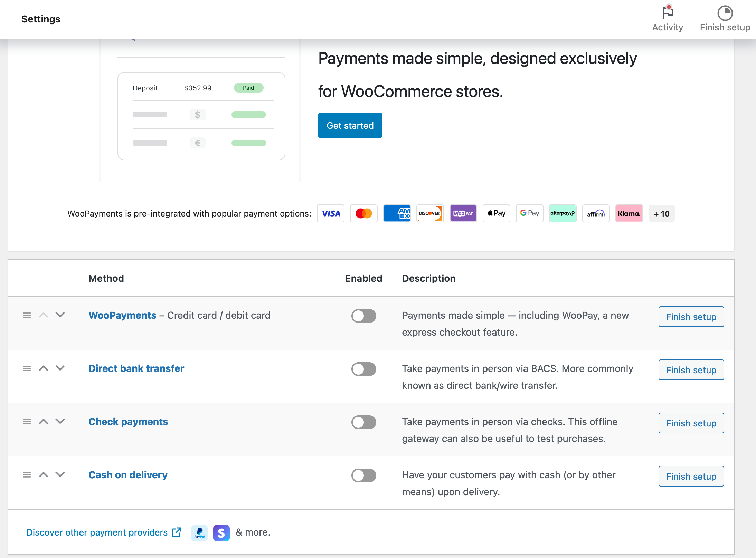Viewport: 756px width, 558px height.
Task: Click Finish setup in top navigation
Action: (725, 27)
